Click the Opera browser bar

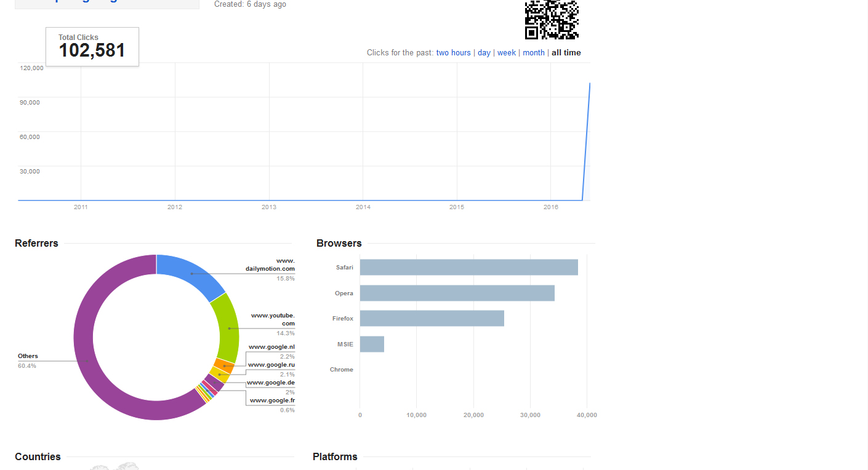click(x=457, y=293)
